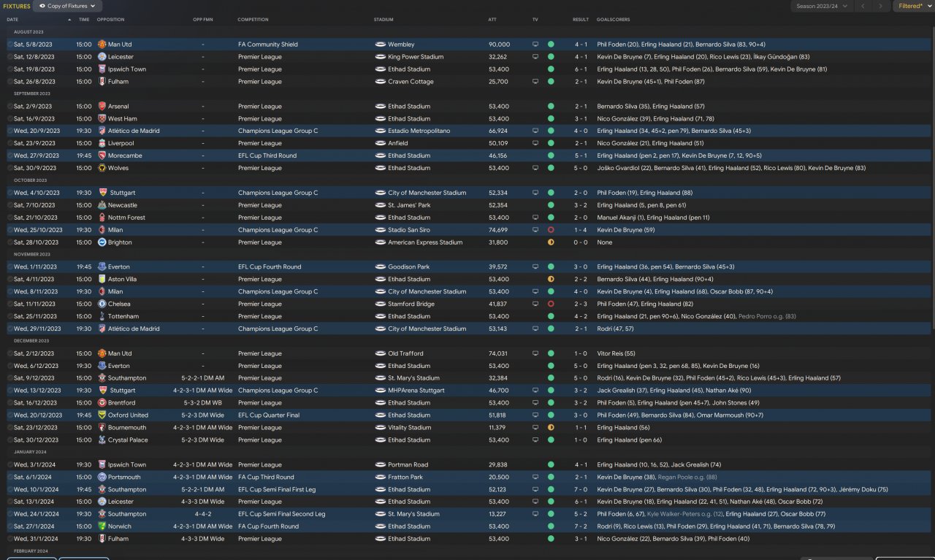This screenshot has height=560, width=935.
Task: Click the Tottenham club badge
Action: pos(102,317)
